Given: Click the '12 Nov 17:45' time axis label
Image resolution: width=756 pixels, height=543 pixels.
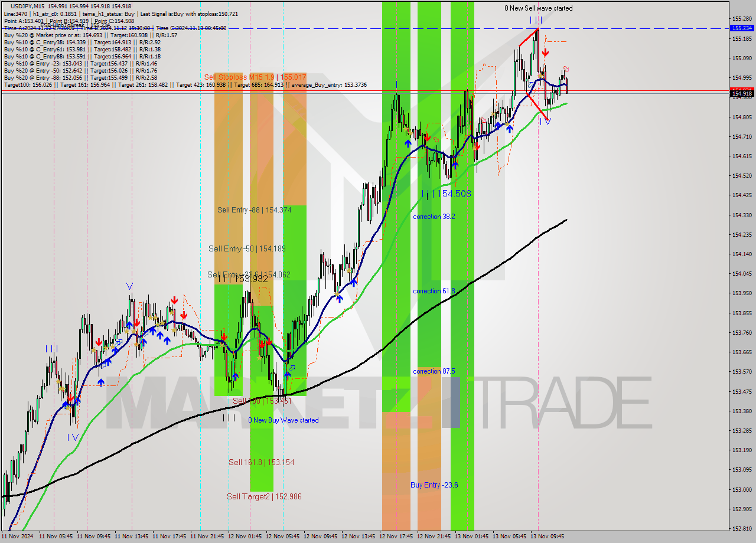Looking at the screenshot, I should 396,537.
